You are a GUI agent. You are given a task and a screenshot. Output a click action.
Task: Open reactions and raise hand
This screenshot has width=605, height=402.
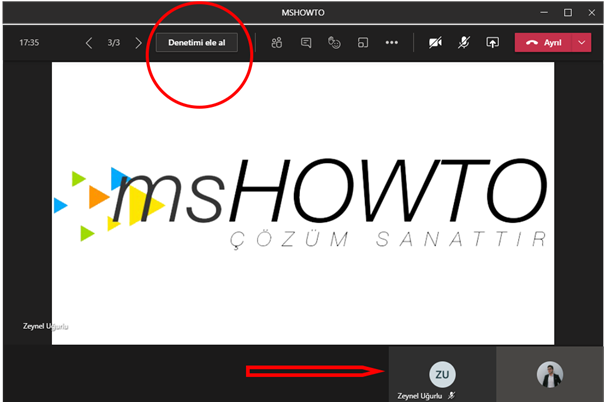click(x=334, y=42)
